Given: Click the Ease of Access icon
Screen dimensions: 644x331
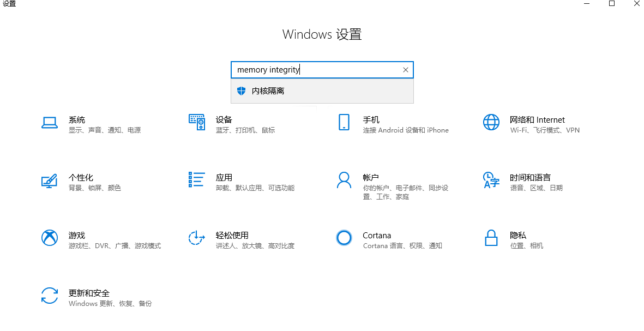Looking at the screenshot, I should tap(196, 238).
